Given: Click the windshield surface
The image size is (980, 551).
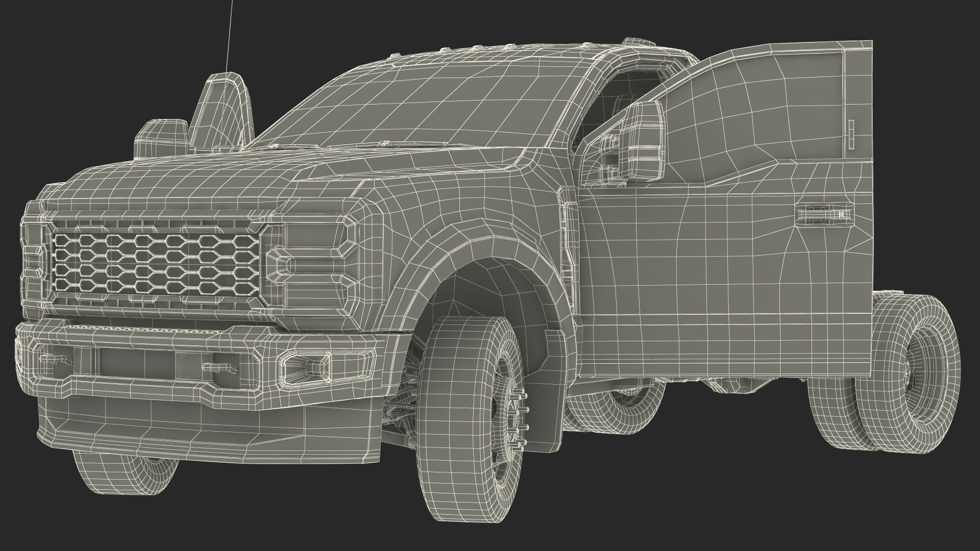Looking at the screenshot, I should 434,102.
